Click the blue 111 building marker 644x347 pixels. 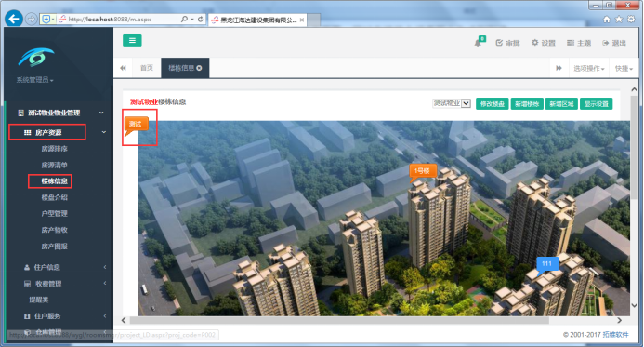pos(547,264)
